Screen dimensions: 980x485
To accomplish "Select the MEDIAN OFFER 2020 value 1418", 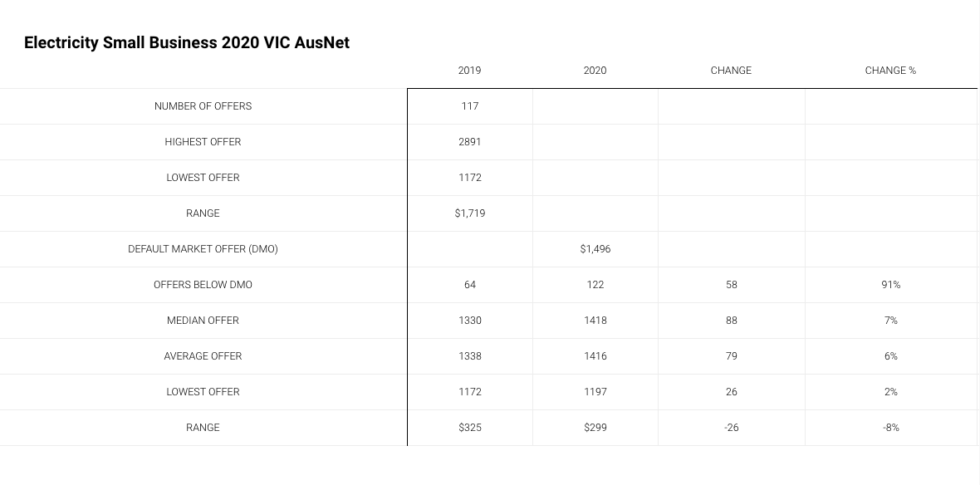I will coord(595,320).
